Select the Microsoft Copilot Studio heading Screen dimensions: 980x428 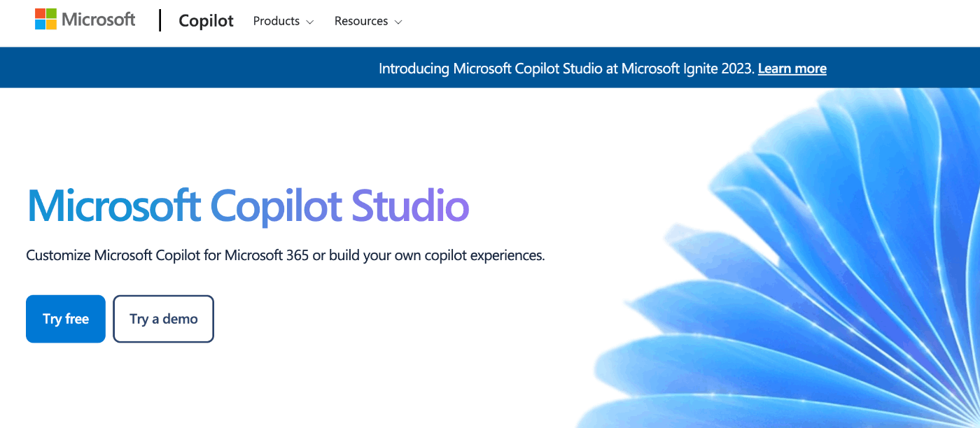tap(248, 206)
